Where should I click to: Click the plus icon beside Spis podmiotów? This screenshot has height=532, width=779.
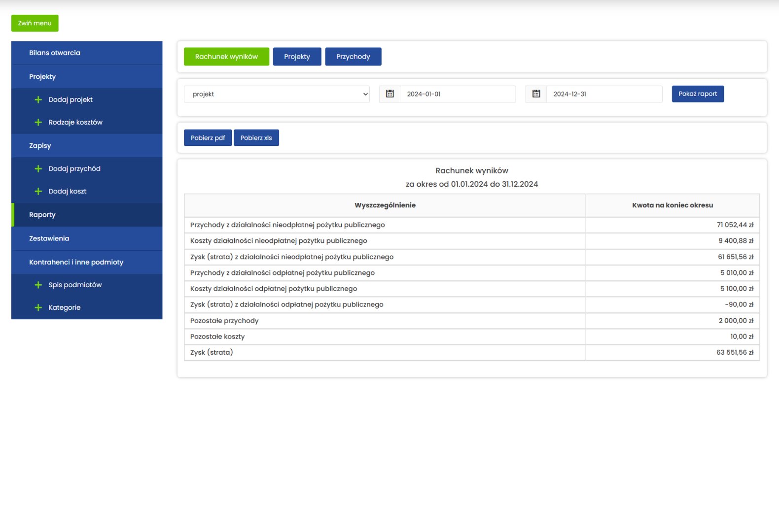point(38,285)
